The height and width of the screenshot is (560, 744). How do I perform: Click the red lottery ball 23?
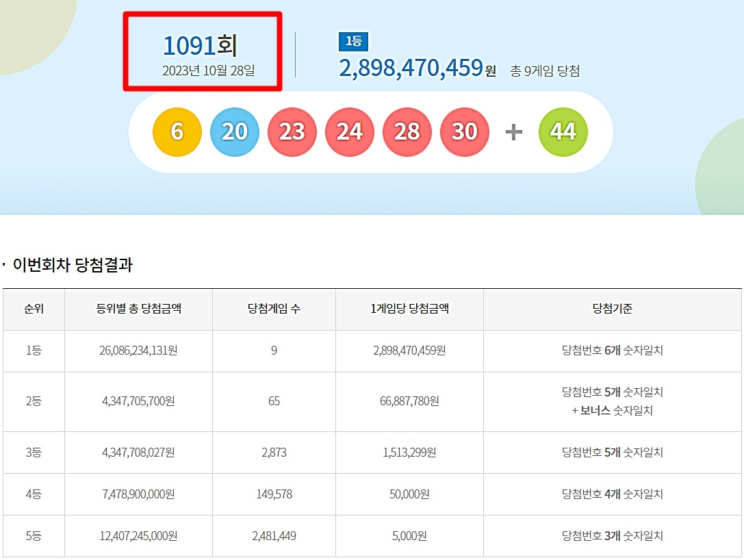tap(292, 132)
